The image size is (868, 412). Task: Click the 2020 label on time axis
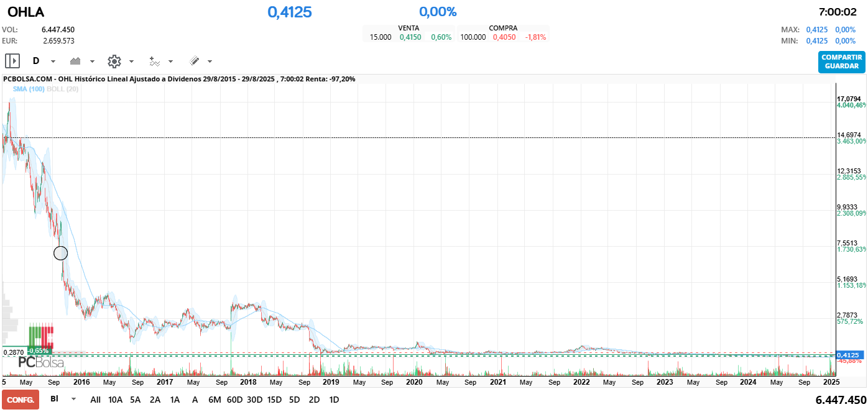click(414, 382)
